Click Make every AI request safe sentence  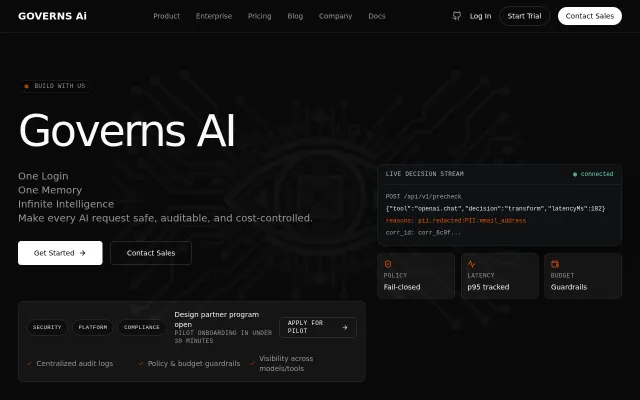click(x=165, y=218)
